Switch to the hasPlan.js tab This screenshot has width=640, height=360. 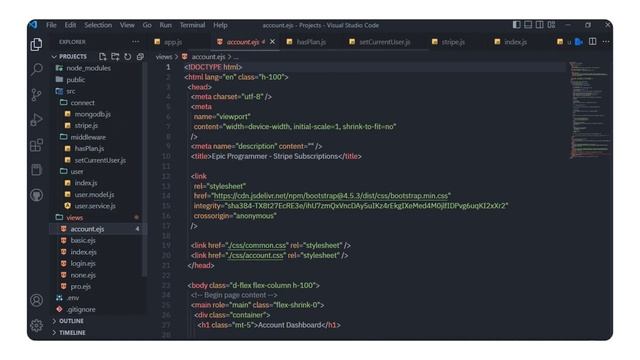tap(311, 42)
